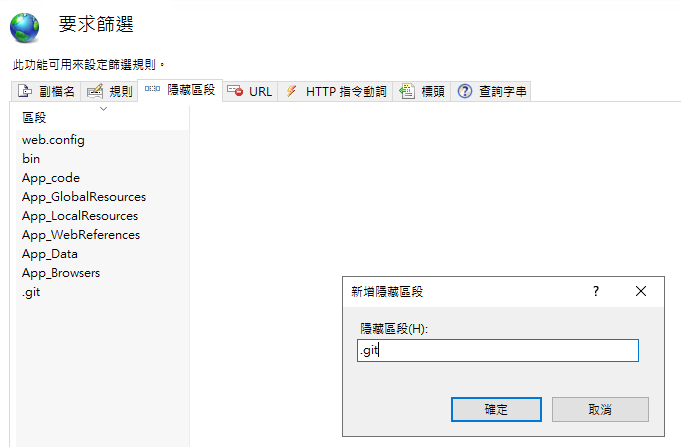The width and height of the screenshot is (681, 447).
Task: Open the HTTP 指令動詞 tab
Action: 346,92
